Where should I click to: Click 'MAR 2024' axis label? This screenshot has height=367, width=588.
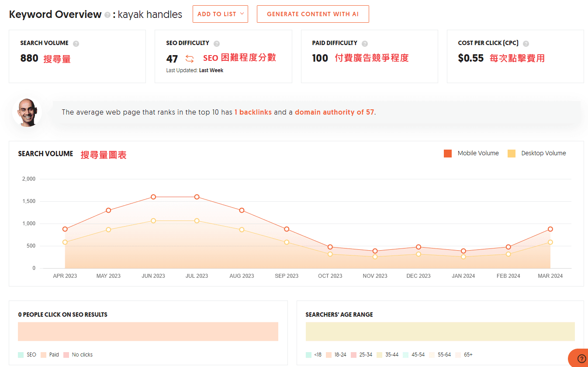coord(550,276)
